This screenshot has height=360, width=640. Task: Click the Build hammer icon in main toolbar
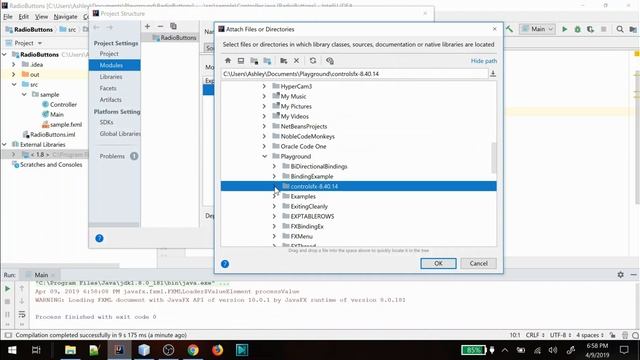click(x=509, y=29)
